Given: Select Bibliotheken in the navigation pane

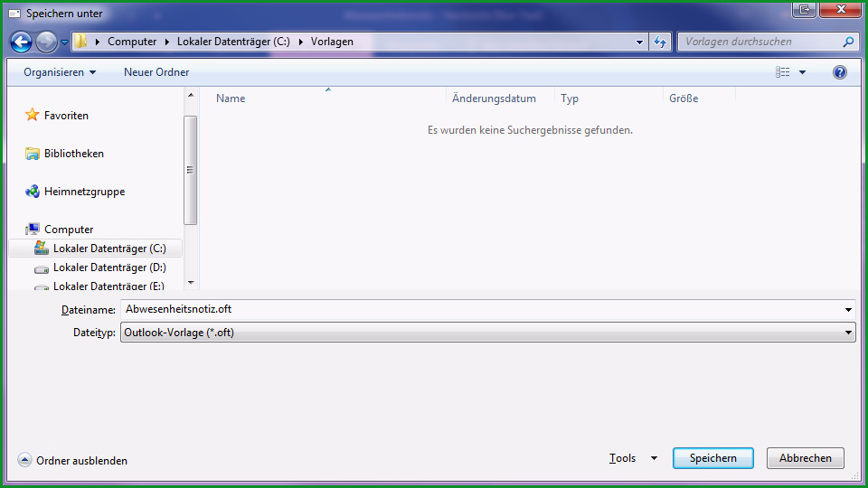Looking at the screenshot, I should pyautogui.click(x=73, y=154).
